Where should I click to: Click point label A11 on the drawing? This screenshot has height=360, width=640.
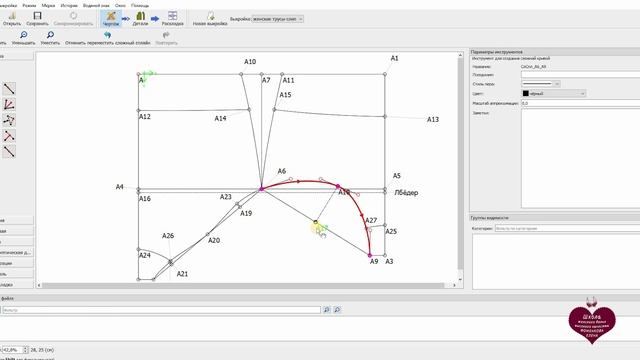tap(288, 80)
